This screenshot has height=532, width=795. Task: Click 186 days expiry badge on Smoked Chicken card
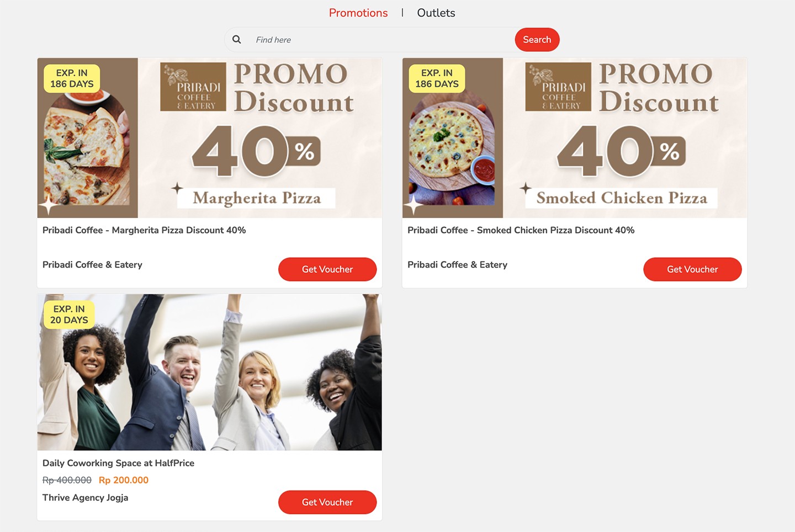click(x=437, y=78)
